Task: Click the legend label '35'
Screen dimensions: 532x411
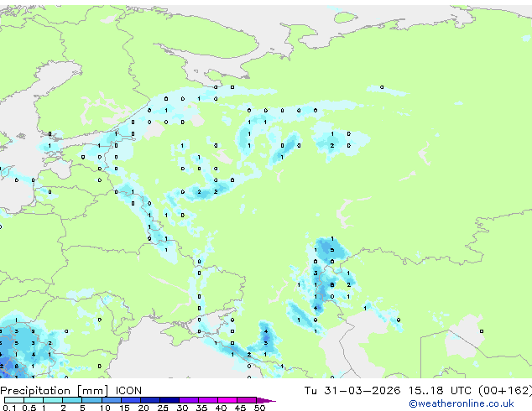Action: 201,408
